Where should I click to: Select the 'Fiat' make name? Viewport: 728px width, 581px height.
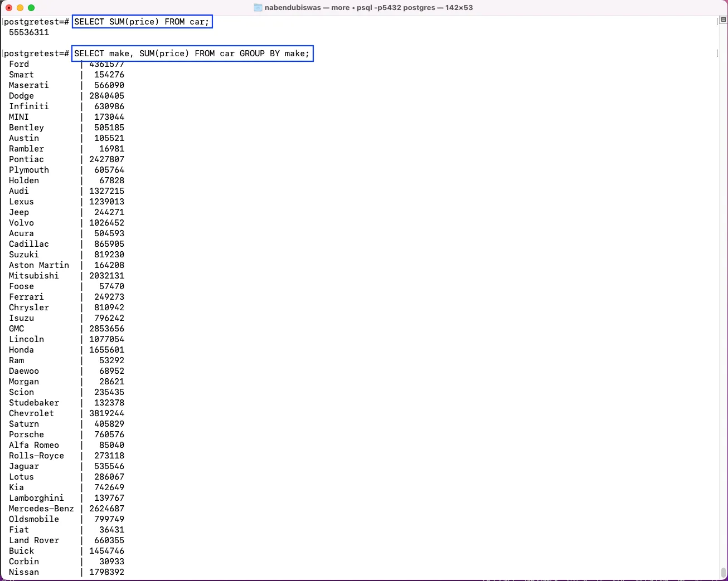(x=19, y=530)
